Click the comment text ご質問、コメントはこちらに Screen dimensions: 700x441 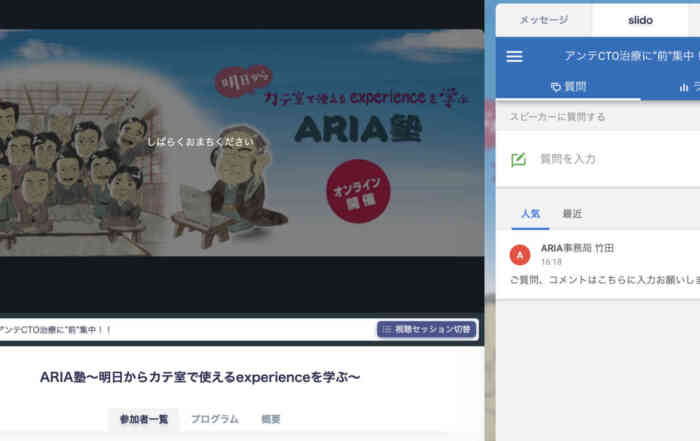tap(604, 280)
